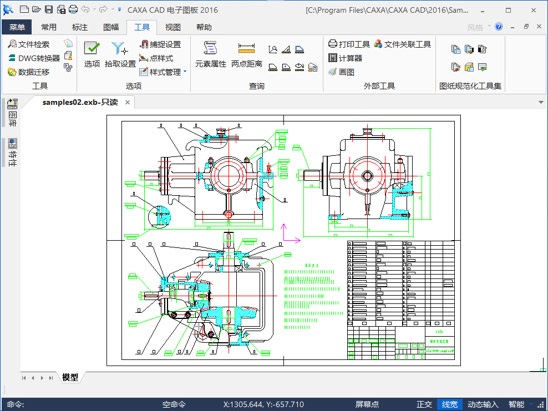Click 文件检索 file search button

pyautogui.click(x=29, y=44)
